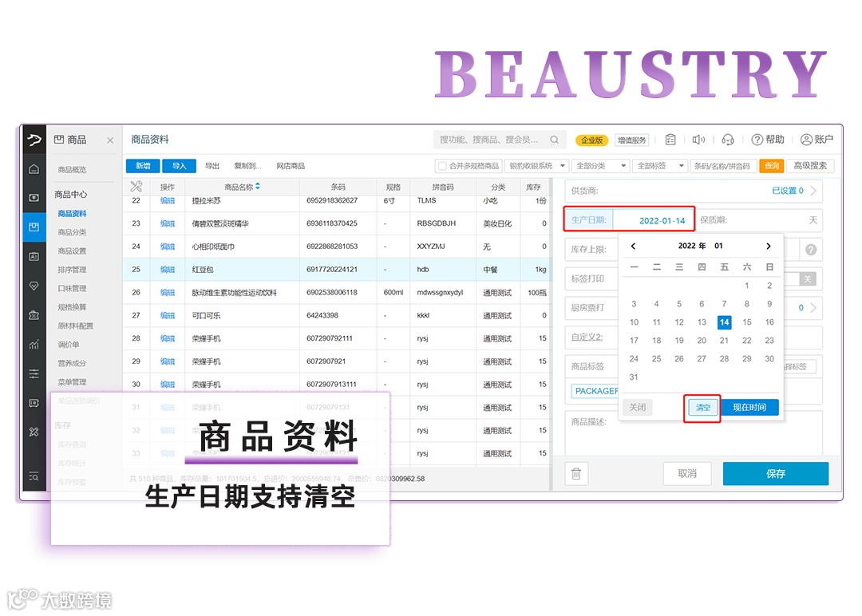Viewport: 862px width, 616px height.
Task: Open 银豹收银系统 dropdown
Action: click(x=536, y=165)
